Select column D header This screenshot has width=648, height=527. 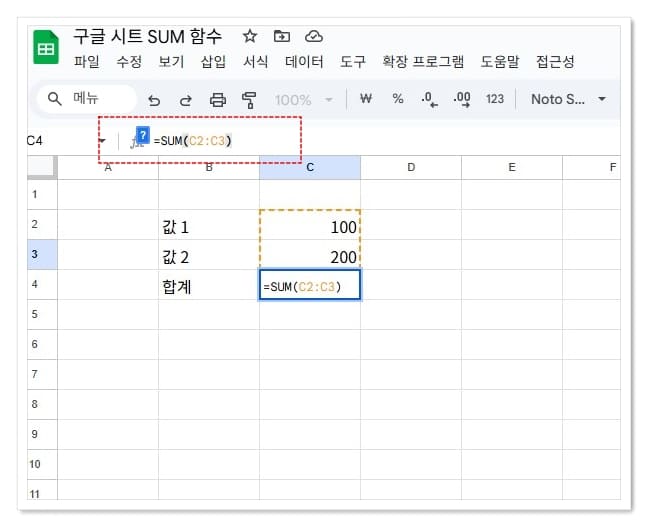click(411, 167)
